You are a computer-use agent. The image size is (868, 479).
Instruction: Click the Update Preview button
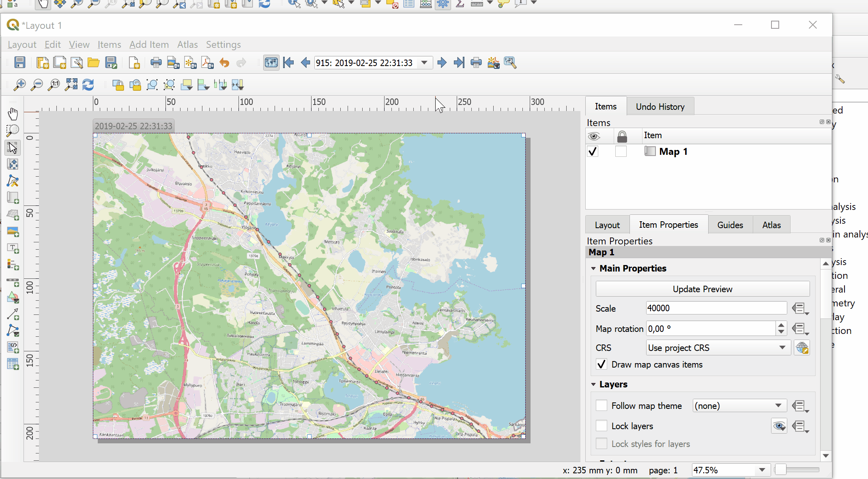702,289
